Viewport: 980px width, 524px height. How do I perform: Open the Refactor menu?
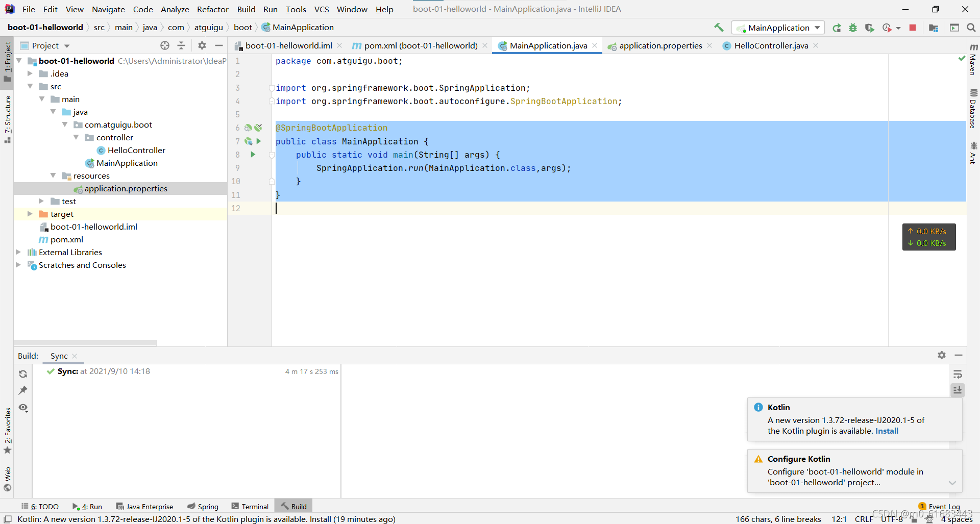tap(212, 9)
